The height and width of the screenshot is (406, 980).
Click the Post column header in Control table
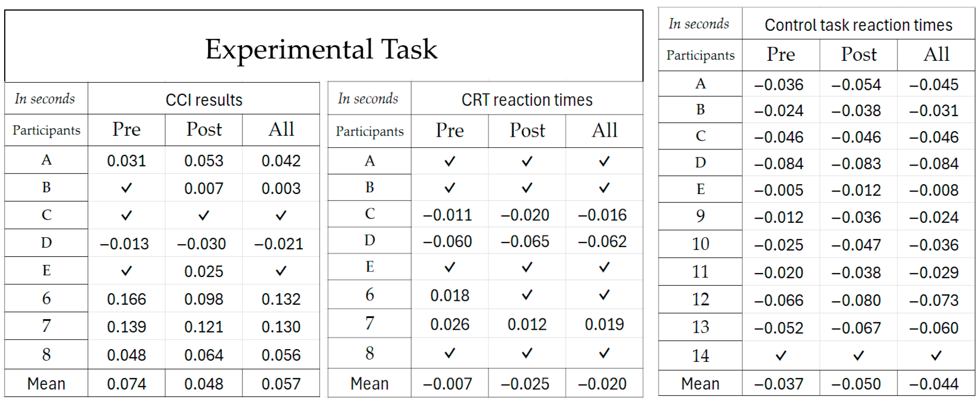pos(858,54)
